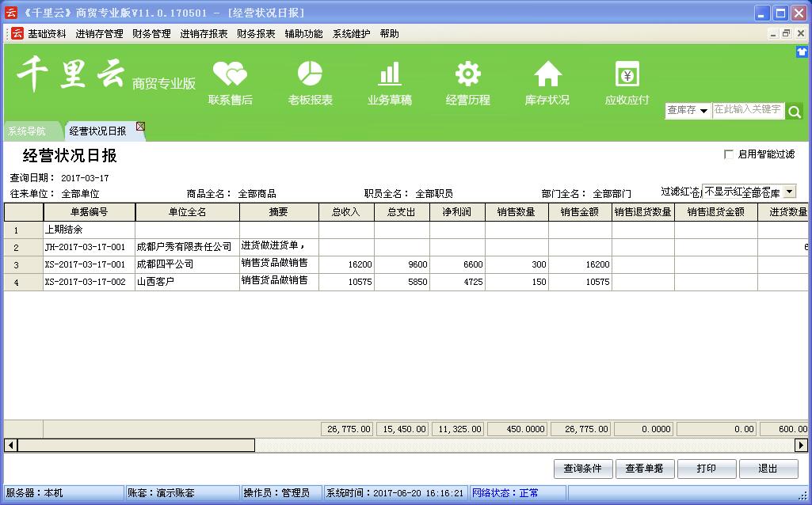Click the horizontal scrollbar right arrow
Image resolution: width=812 pixels, height=505 pixels.
(802, 446)
